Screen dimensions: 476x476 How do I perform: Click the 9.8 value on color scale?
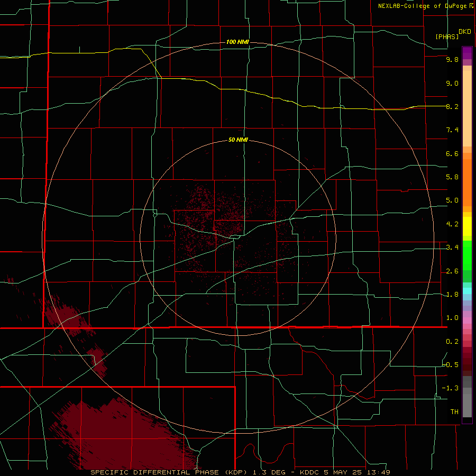(452, 59)
